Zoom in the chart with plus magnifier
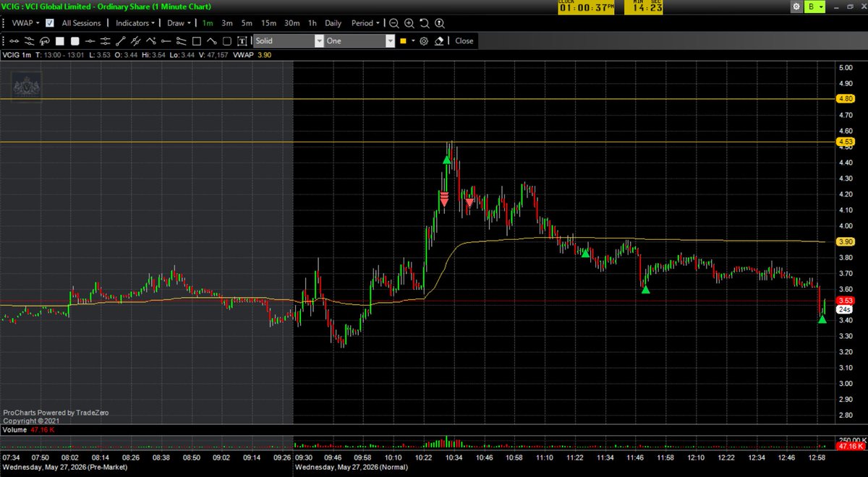Screen dimensions: 868x477 409,22
